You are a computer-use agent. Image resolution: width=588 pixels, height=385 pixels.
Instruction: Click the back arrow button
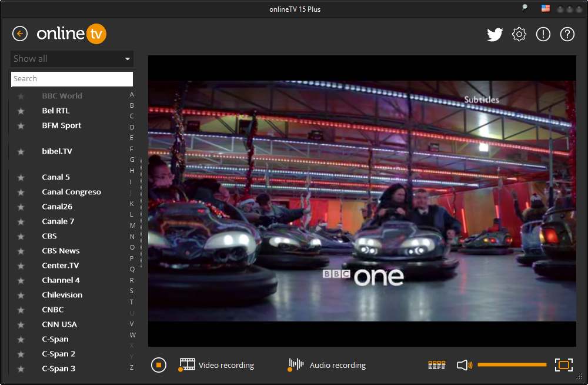click(20, 34)
